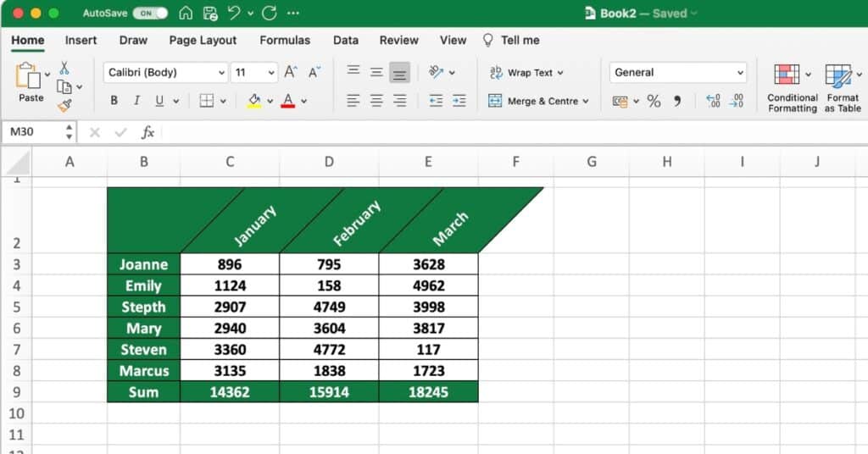Copy selection with the Copy icon
This screenshot has width=868, height=454.
64,86
